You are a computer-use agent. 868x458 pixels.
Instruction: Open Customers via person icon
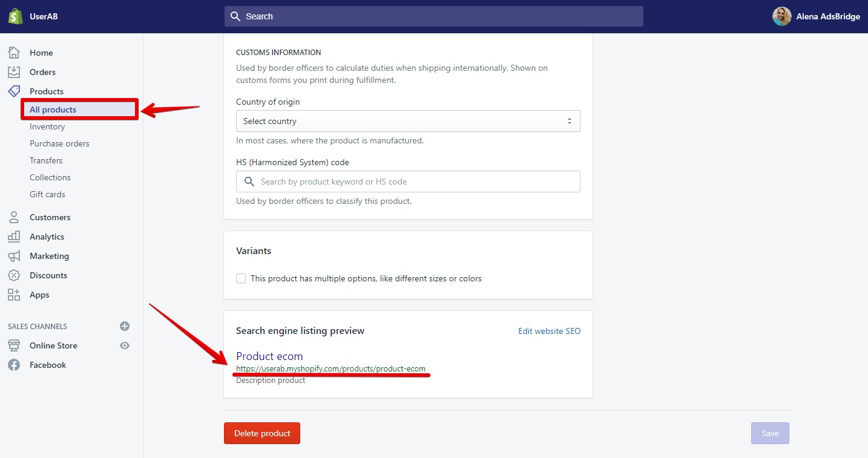(14, 217)
